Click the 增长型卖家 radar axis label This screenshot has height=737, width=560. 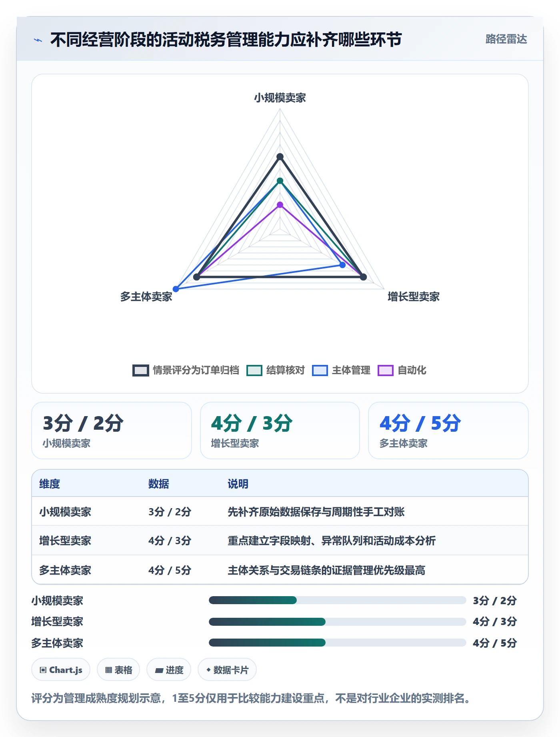click(414, 297)
